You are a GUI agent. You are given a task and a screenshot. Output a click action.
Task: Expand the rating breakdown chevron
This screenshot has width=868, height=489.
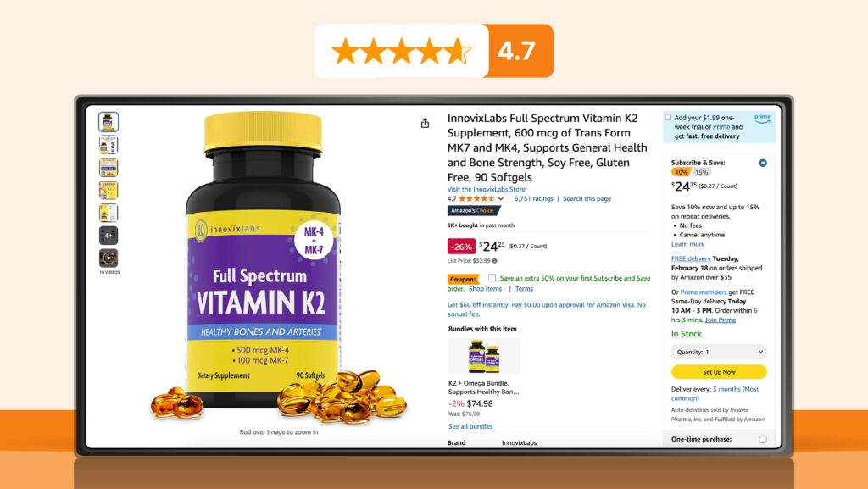pyautogui.click(x=500, y=198)
